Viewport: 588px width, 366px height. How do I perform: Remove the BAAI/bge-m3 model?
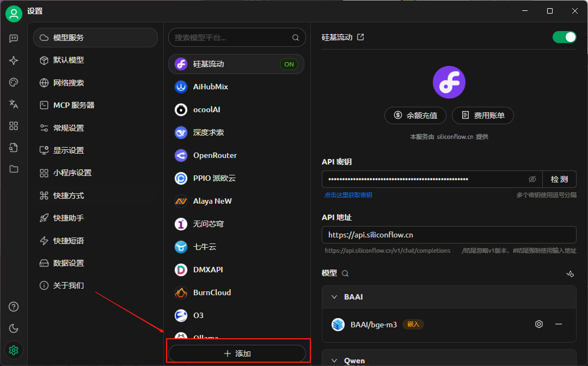(x=559, y=324)
